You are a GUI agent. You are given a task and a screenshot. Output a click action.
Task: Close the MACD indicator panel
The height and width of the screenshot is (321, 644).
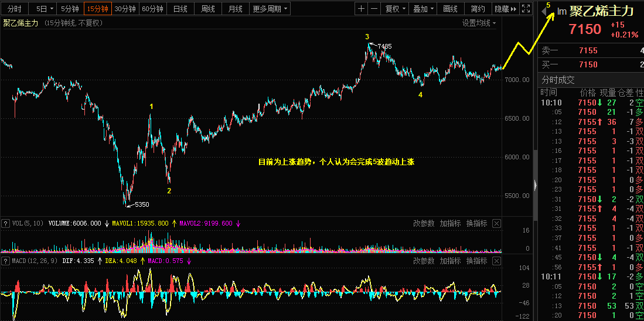pos(496,261)
